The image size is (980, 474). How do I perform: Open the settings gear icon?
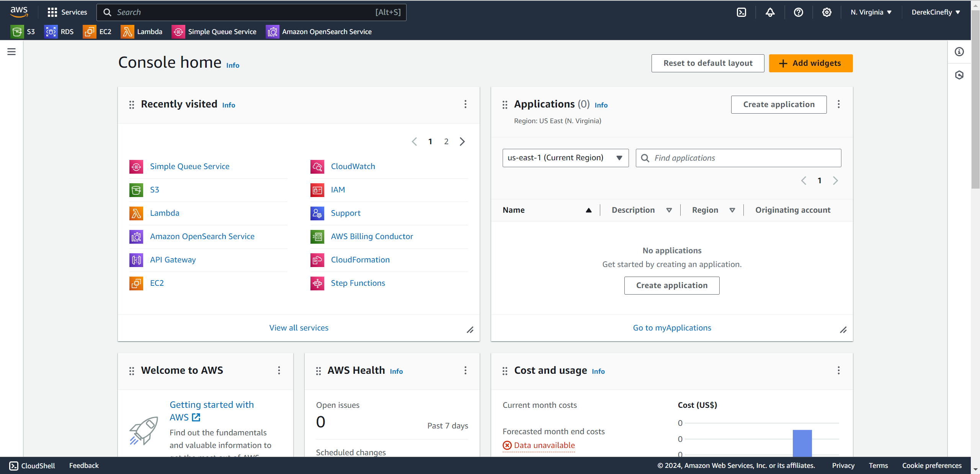(827, 12)
